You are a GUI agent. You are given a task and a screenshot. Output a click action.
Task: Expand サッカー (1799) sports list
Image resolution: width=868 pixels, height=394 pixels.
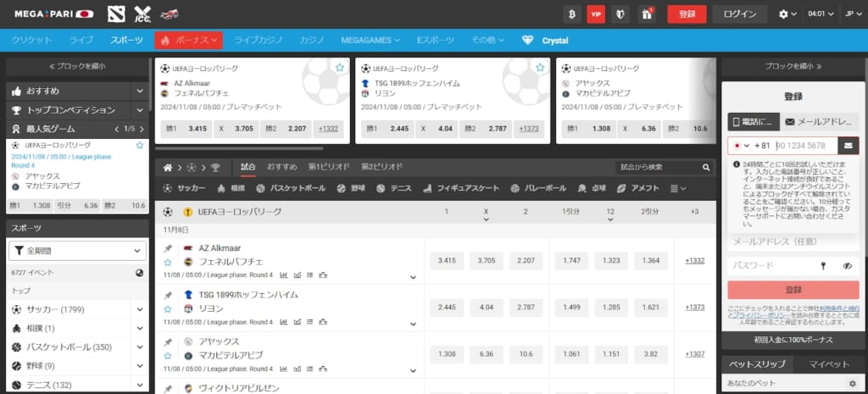140,309
